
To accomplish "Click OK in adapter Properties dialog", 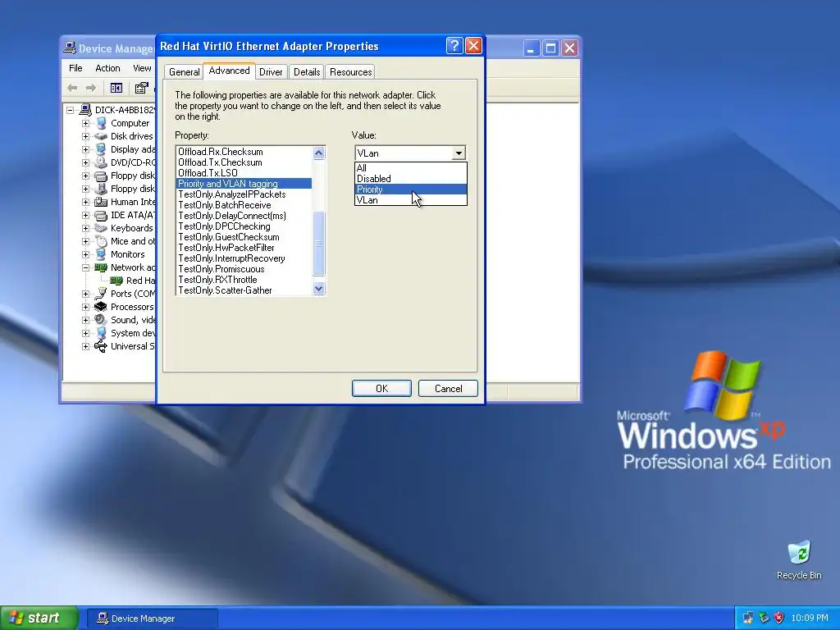I will pyautogui.click(x=381, y=388).
